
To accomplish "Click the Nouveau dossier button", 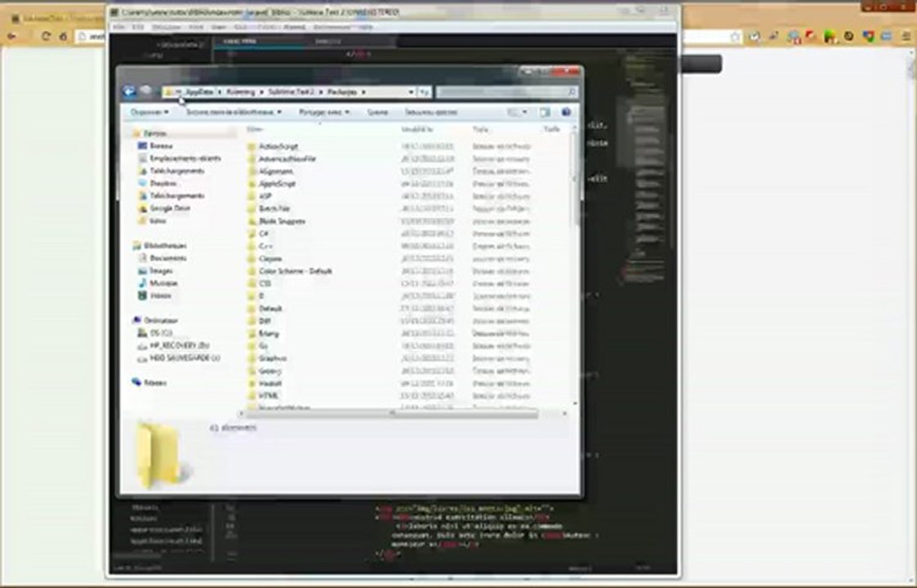I will point(431,112).
